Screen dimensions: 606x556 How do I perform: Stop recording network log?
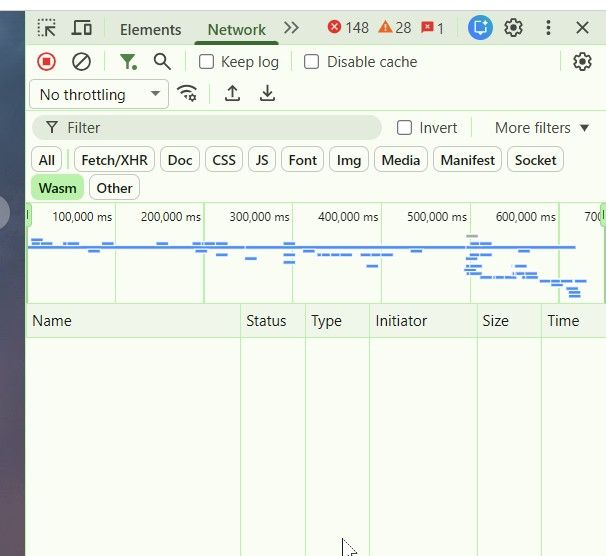(x=46, y=62)
